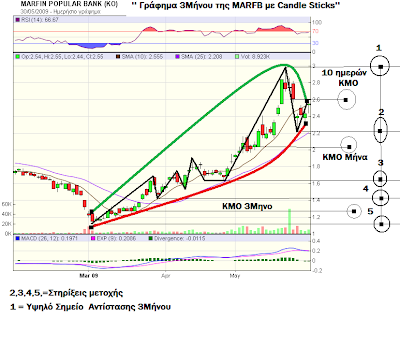Click the green Op/Hi/Lo/Cl legend swatch
400x360 pixels.
click(x=18, y=57)
